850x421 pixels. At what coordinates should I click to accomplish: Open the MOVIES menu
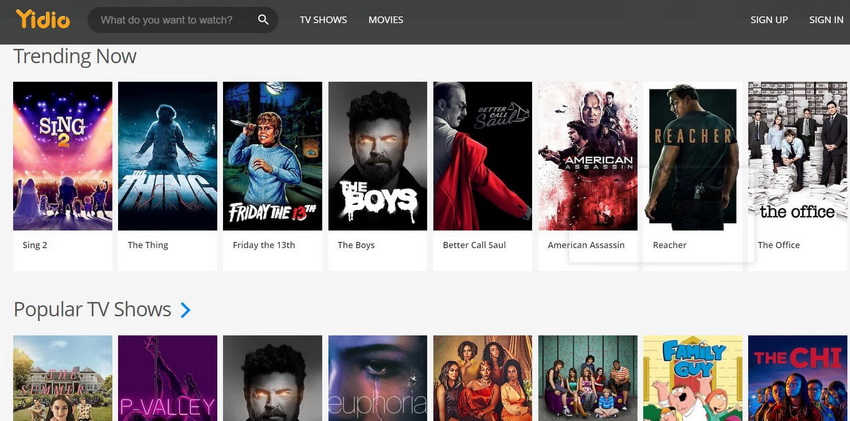tap(385, 20)
